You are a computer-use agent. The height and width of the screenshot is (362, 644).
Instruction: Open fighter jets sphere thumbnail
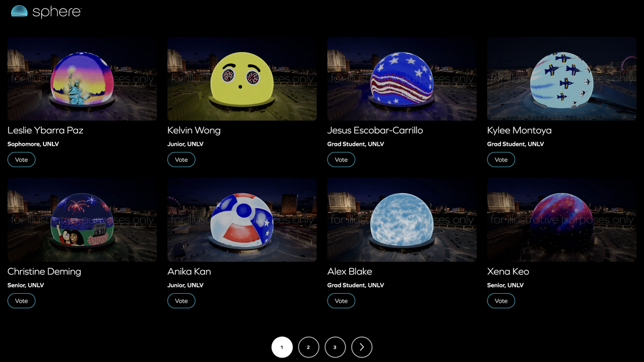pos(562,78)
